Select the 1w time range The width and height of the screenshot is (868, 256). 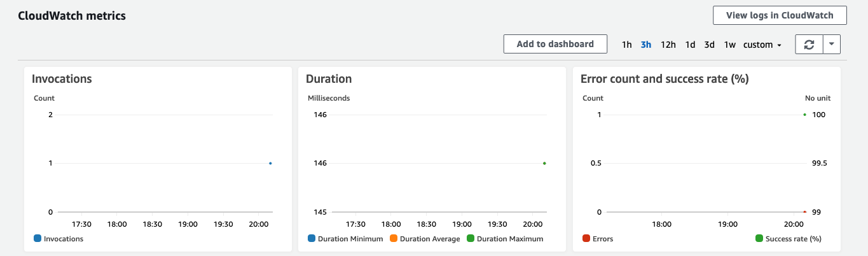pyautogui.click(x=729, y=45)
